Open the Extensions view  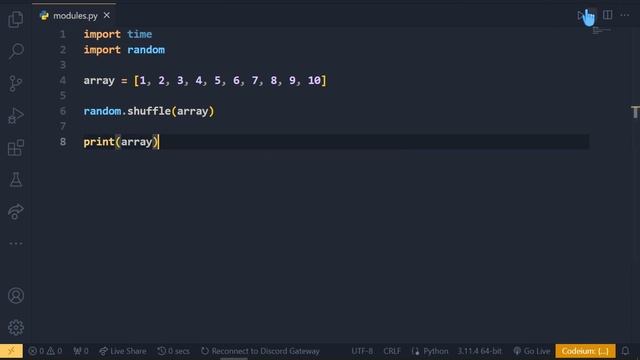coord(16,148)
